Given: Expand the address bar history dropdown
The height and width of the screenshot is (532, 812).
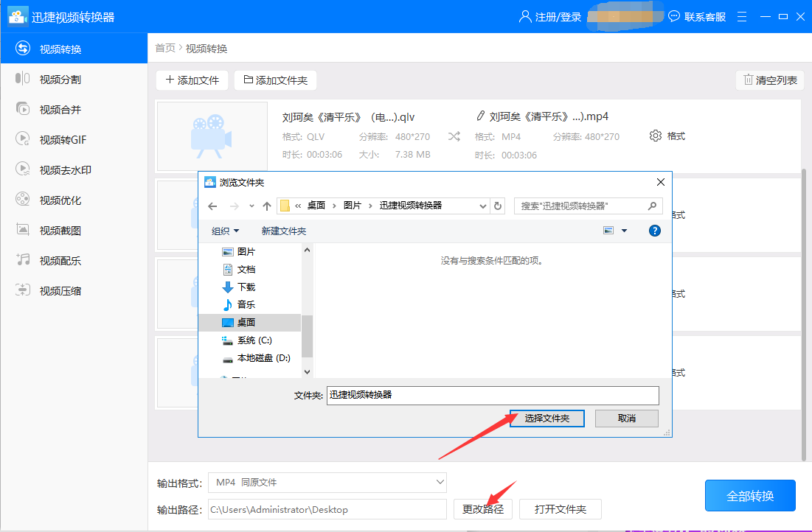Looking at the screenshot, I should (x=482, y=206).
